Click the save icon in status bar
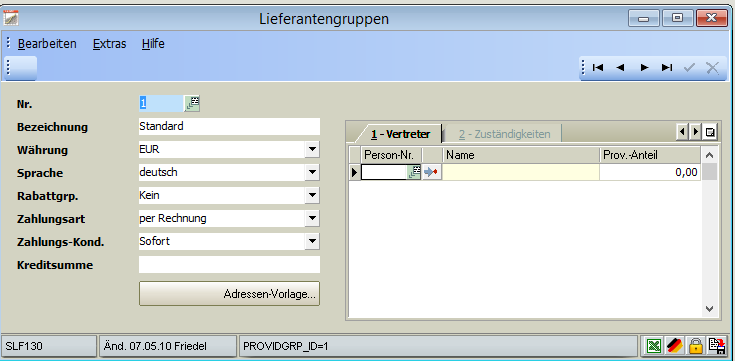The image size is (735, 361). (x=716, y=346)
